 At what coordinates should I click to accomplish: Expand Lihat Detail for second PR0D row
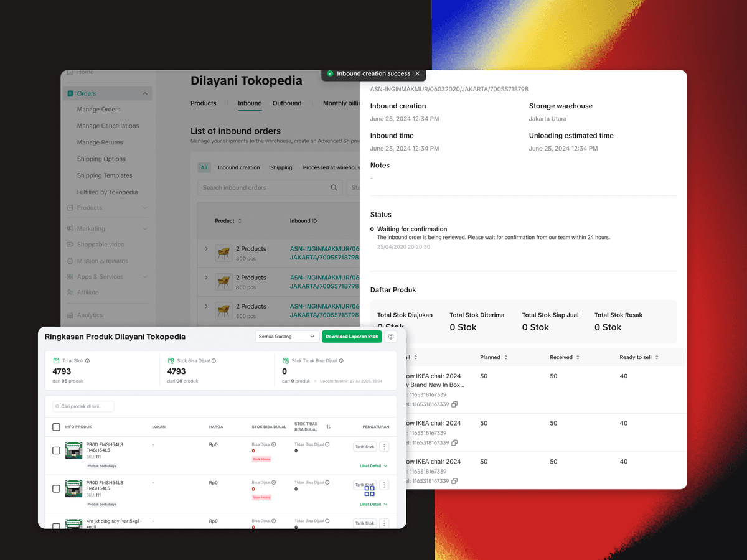[x=374, y=505]
